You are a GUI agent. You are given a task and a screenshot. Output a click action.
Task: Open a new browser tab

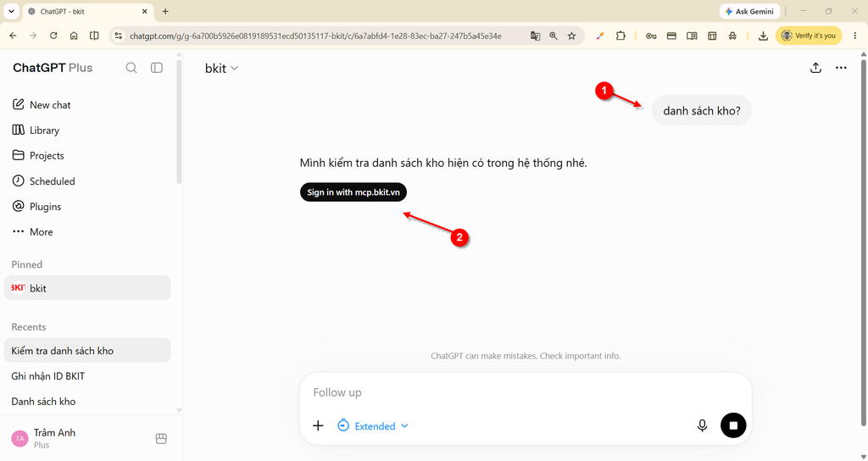click(165, 11)
